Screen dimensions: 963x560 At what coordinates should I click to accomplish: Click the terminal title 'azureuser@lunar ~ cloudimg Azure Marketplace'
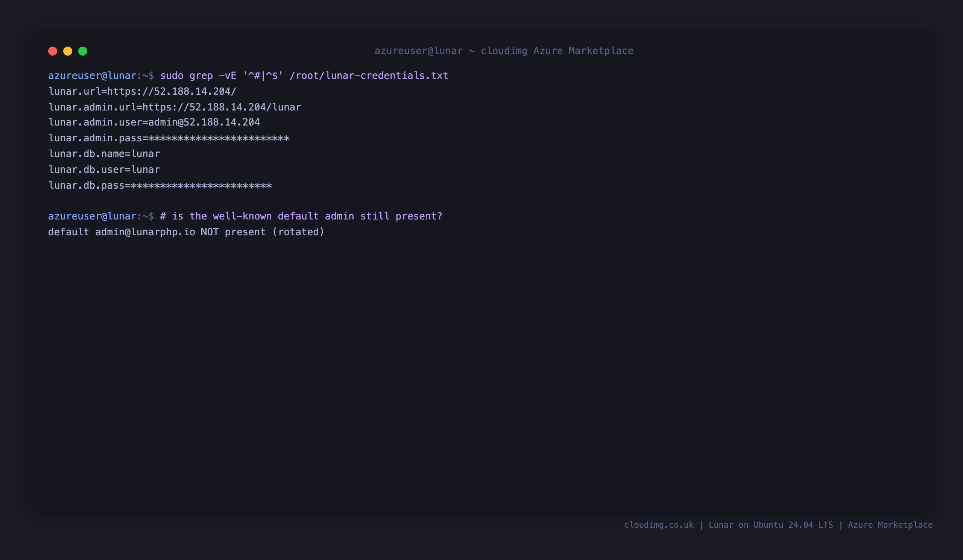[x=504, y=51]
